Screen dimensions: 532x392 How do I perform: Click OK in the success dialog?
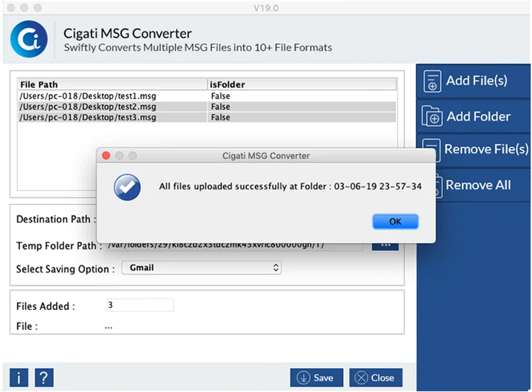(x=395, y=221)
